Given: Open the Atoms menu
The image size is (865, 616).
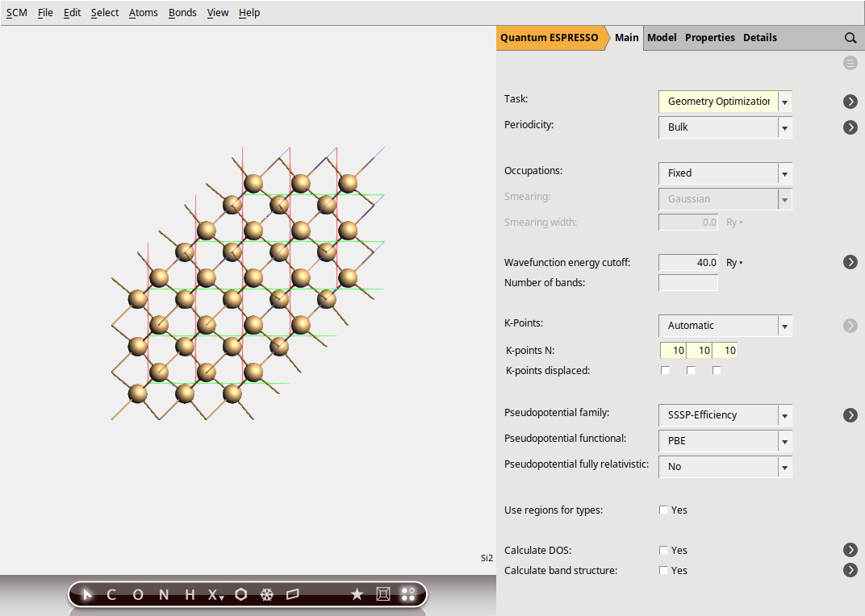Looking at the screenshot, I should coord(144,13).
